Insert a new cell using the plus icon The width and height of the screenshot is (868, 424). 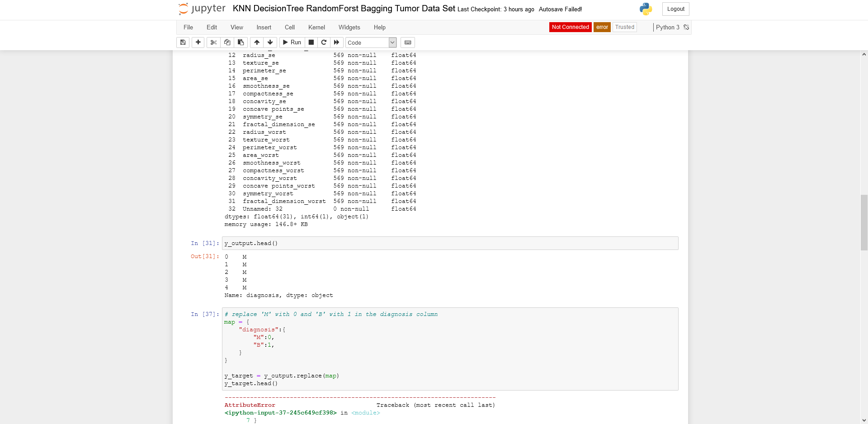pos(198,42)
